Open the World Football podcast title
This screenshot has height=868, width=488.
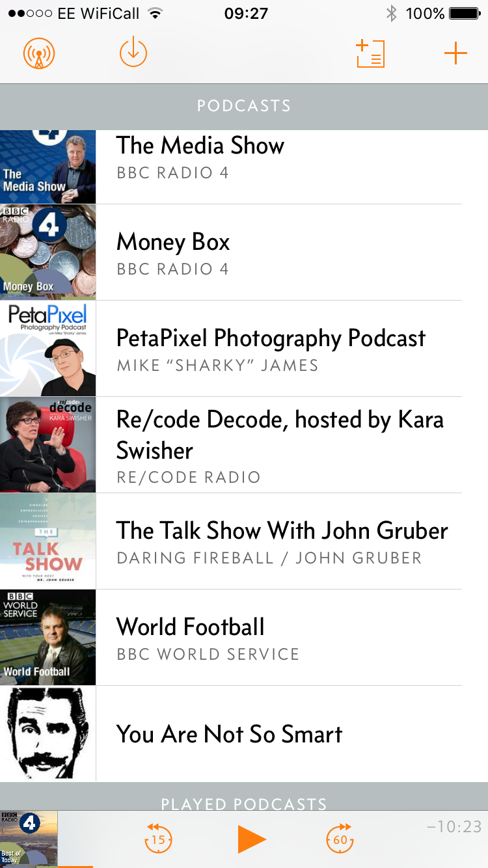(191, 627)
